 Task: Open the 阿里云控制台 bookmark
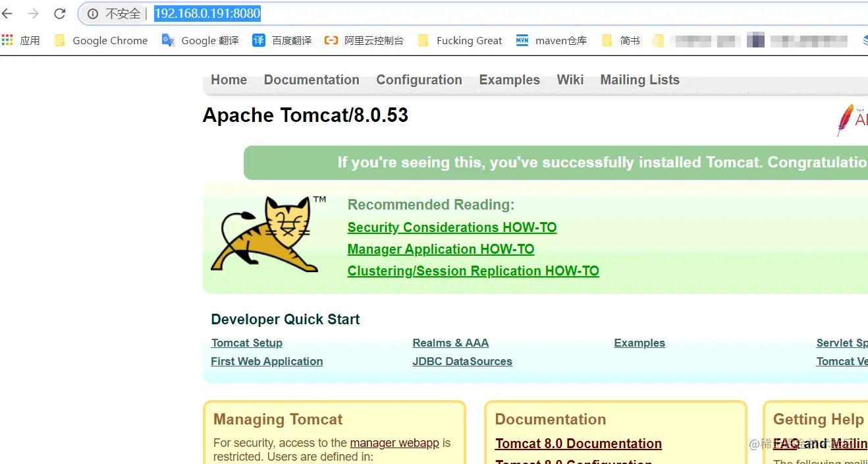coord(364,40)
